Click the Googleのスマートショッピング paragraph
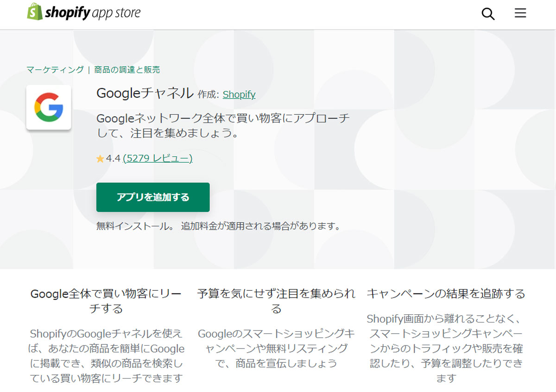556x392 pixels. pyautogui.click(x=276, y=348)
